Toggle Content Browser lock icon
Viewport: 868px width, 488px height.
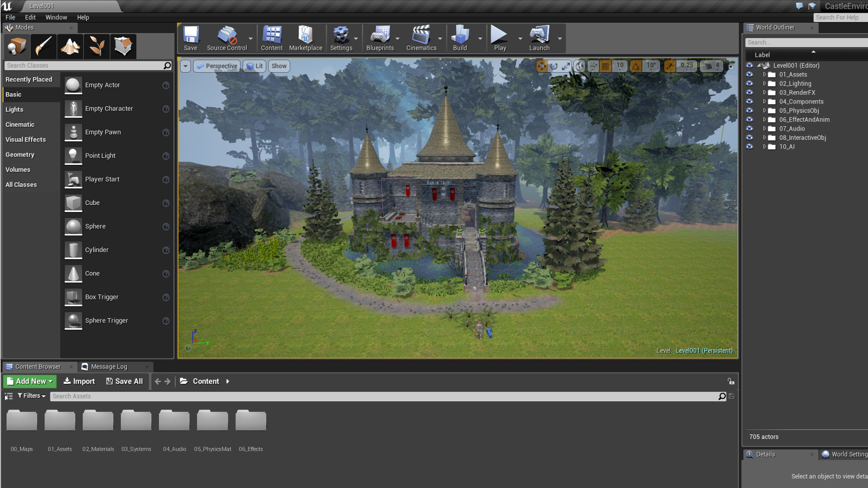click(x=731, y=381)
